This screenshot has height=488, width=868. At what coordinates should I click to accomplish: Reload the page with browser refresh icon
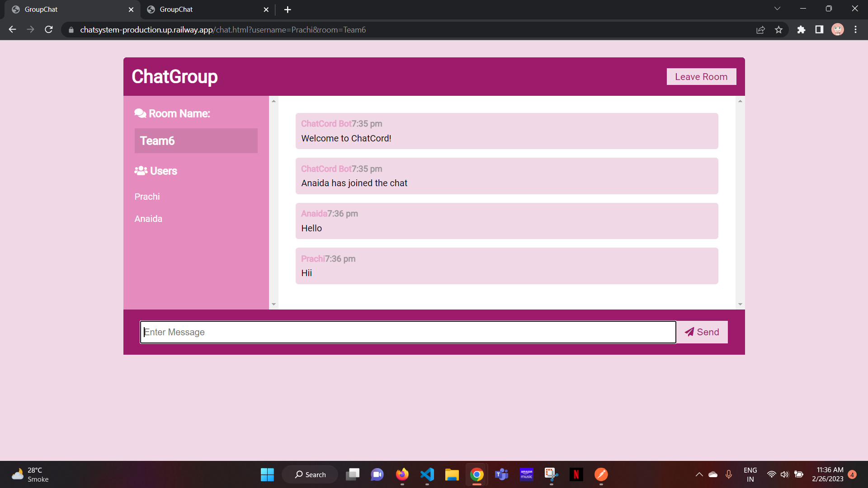(49, 30)
